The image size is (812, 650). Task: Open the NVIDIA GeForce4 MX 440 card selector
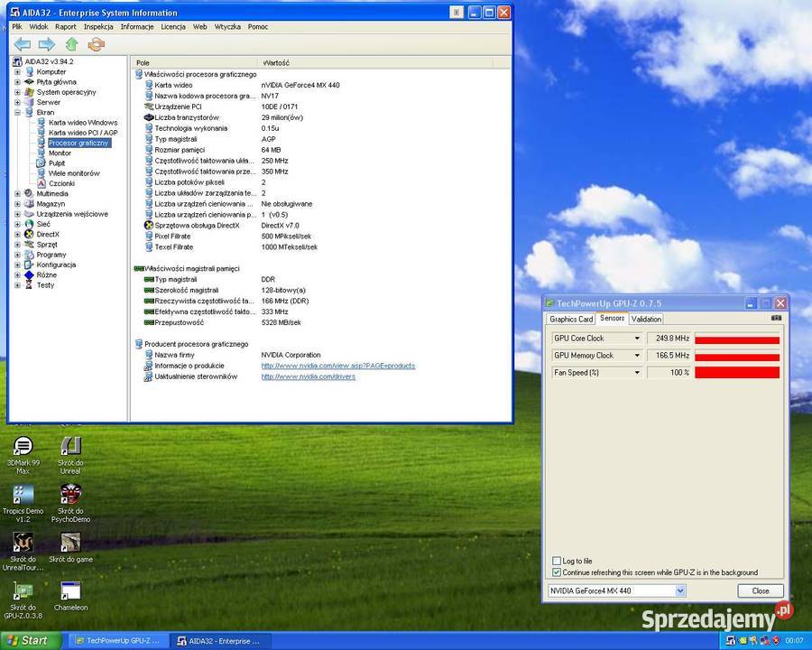click(679, 590)
